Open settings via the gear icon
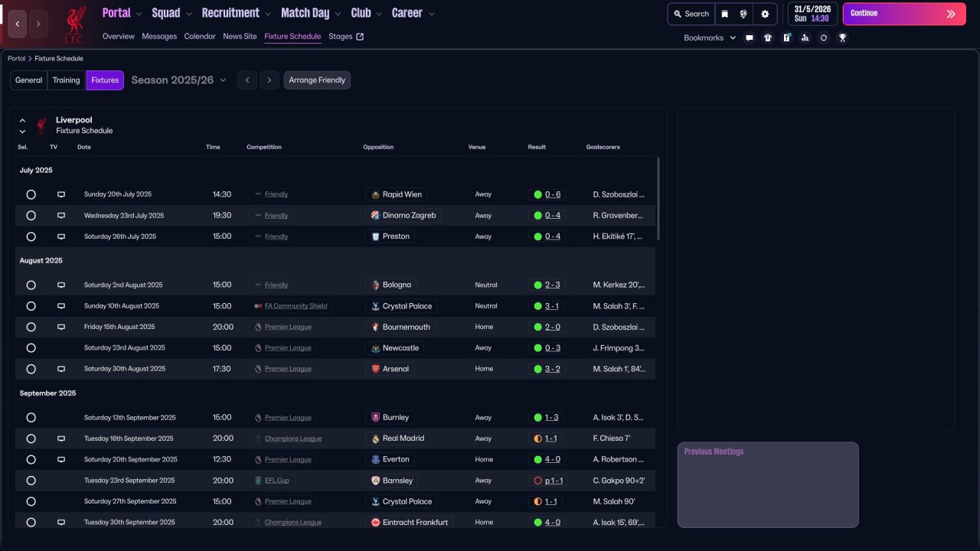 tap(765, 14)
